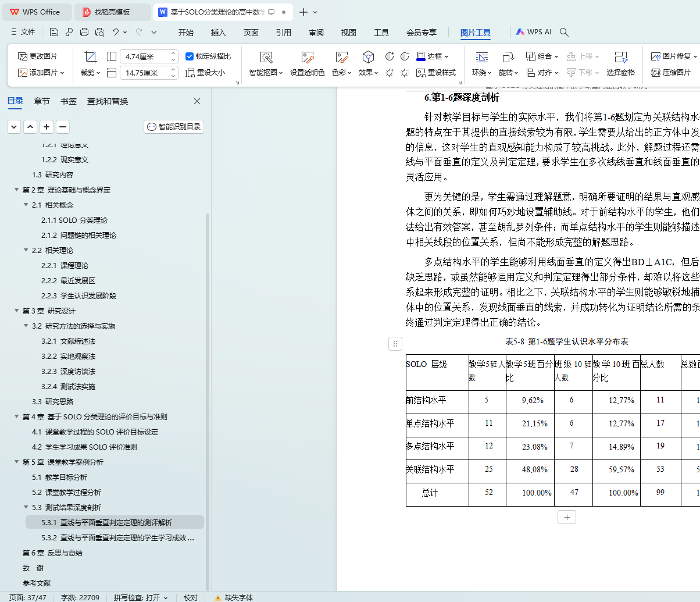Collapse 第2章 理论基础与概念界定 tree node

[16, 190]
